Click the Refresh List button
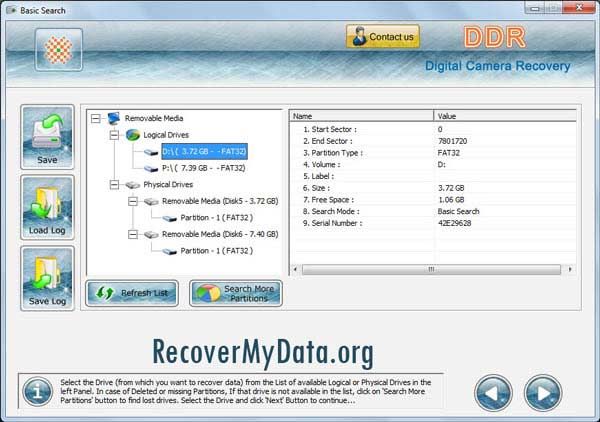 (x=132, y=293)
